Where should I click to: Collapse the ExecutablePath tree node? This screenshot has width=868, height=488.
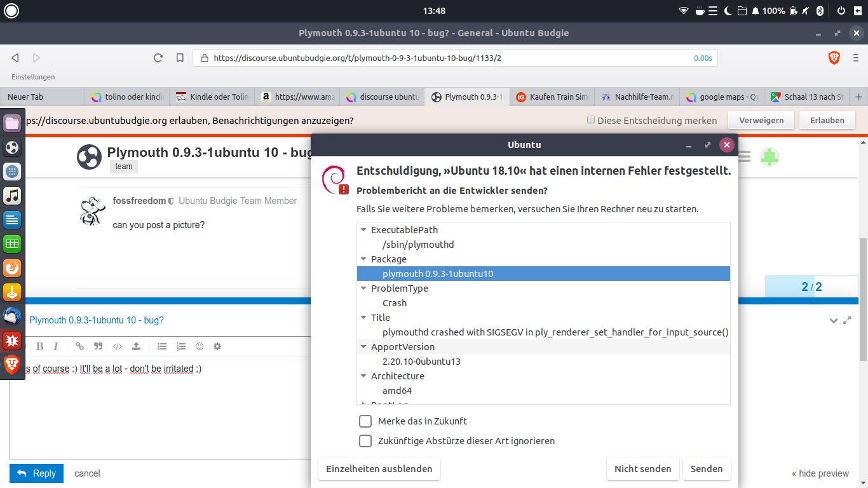point(364,230)
